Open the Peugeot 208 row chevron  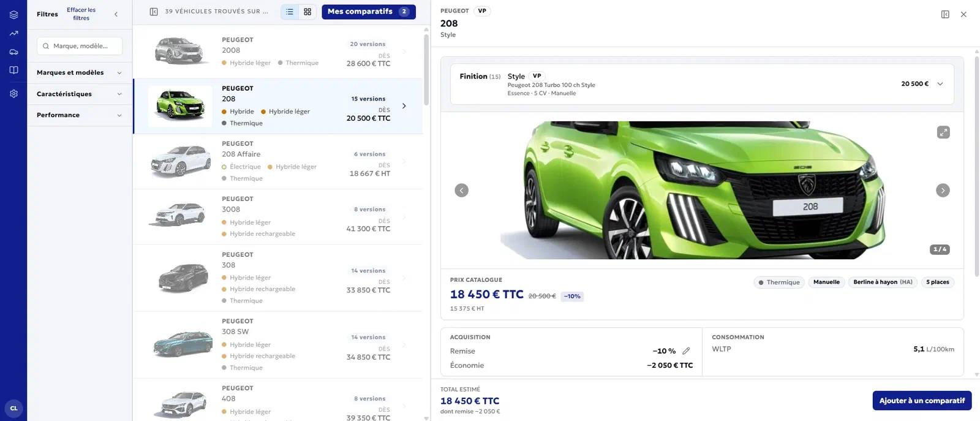404,106
